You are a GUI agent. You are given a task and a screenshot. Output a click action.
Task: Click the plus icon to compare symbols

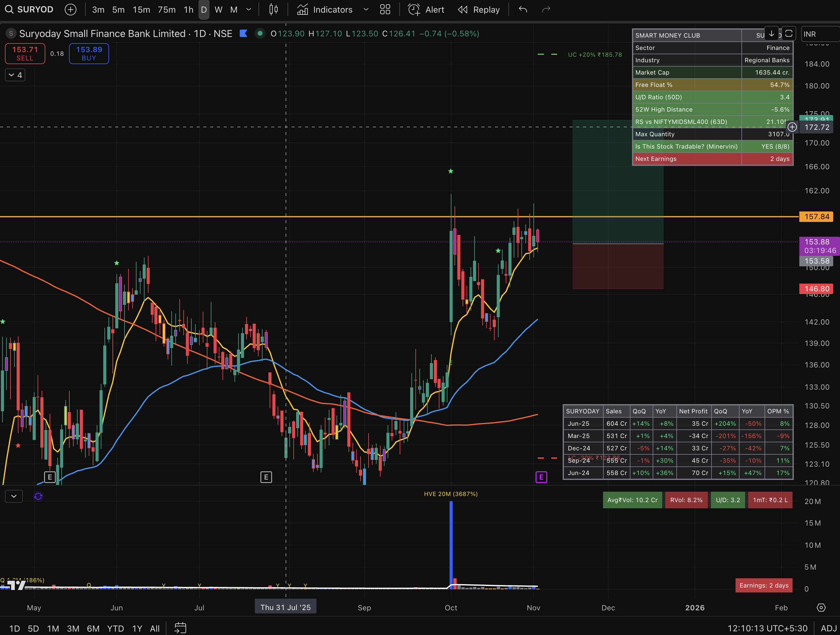coord(71,10)
